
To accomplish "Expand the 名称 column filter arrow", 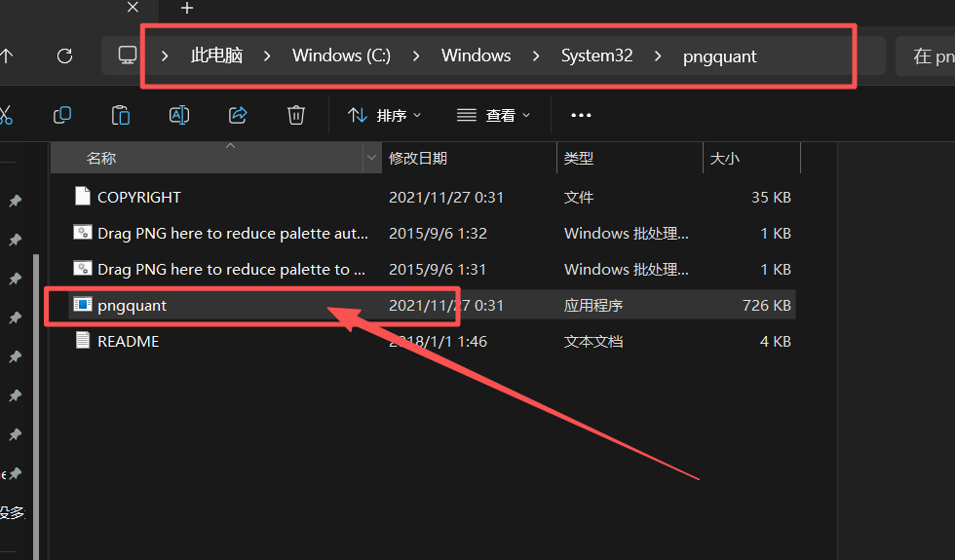I will pos(371,158).
